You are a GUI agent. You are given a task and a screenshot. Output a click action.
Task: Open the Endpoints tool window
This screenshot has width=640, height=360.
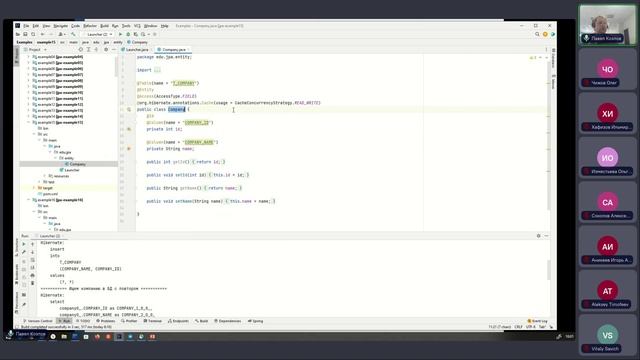click(178, 321)
